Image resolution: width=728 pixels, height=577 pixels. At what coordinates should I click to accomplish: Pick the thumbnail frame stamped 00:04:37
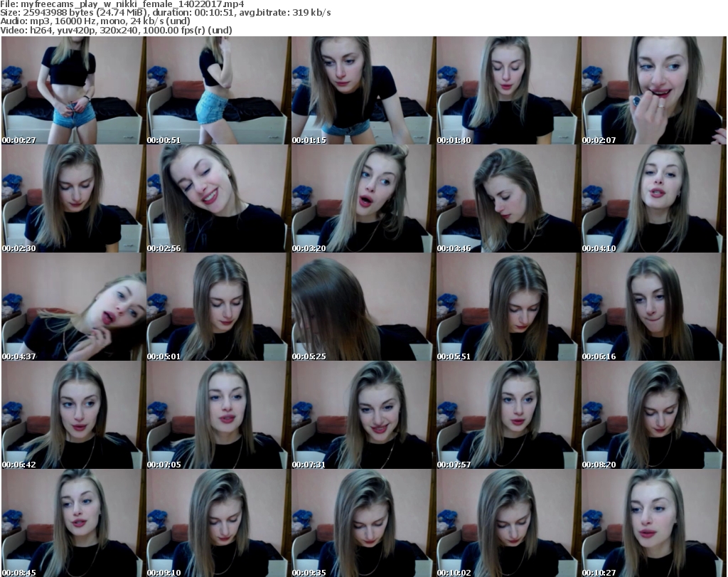click(73, 307)
